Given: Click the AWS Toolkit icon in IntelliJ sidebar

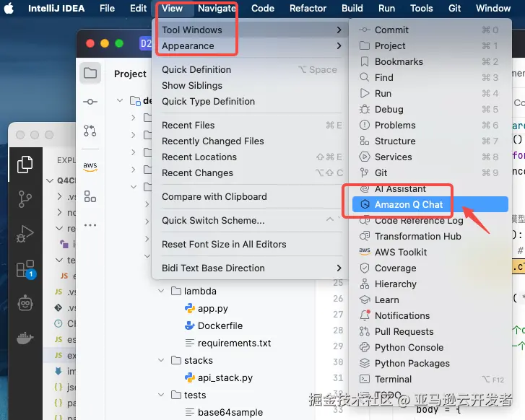Looking at the screenshot, I should [90, 166].
